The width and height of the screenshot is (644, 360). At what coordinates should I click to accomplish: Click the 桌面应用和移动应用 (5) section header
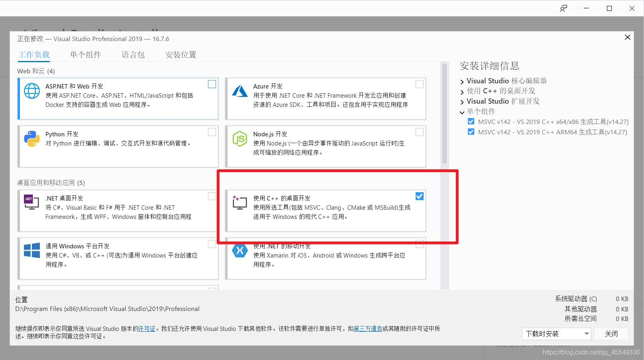[51, 183]
